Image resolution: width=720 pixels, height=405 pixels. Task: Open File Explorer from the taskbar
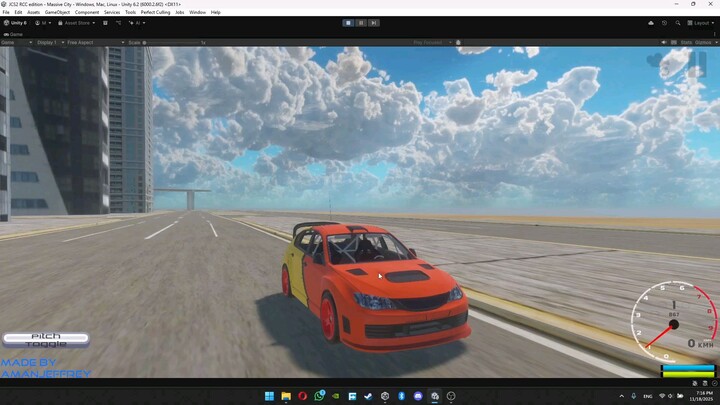[286, 396]
